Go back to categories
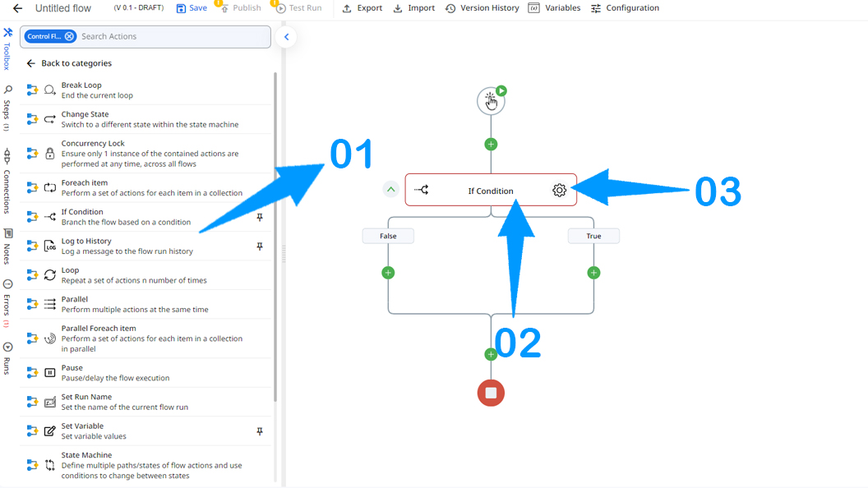Viewport: 868px width, 488px height. pos(69,63)
